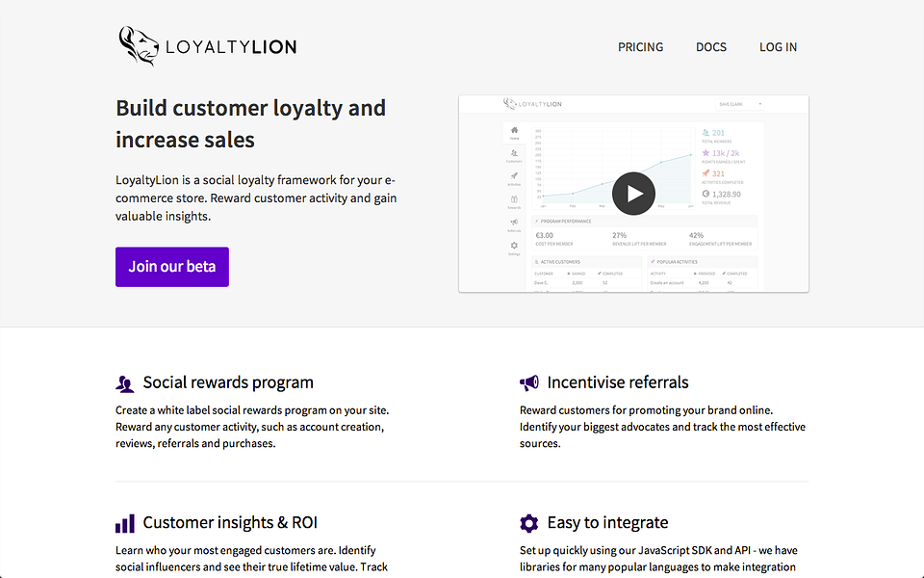Click the Easy to integrate gear icon
The image size is (924, 578).
528,522
